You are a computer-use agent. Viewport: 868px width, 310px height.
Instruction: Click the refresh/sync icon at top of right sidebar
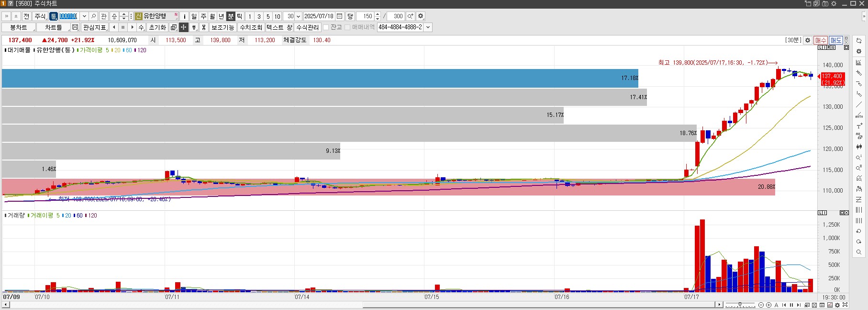click(x=859, y=41)
